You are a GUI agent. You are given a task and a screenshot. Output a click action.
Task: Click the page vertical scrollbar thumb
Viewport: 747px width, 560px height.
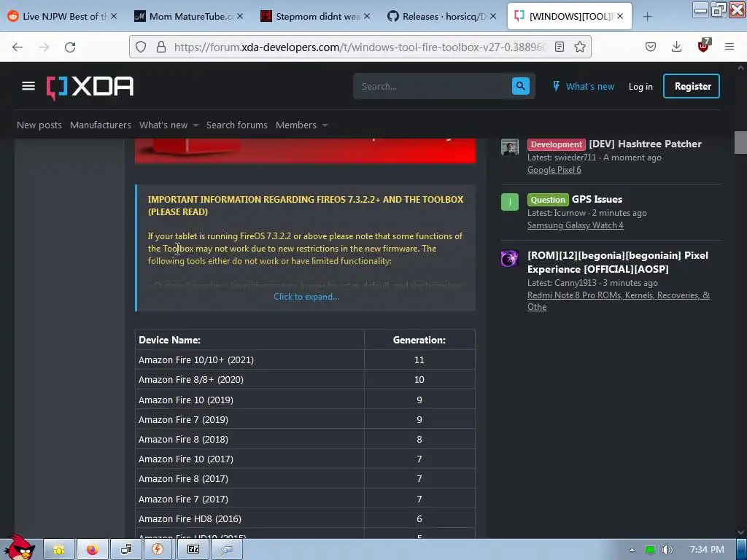pyautogui.click(x=740, y=142)
